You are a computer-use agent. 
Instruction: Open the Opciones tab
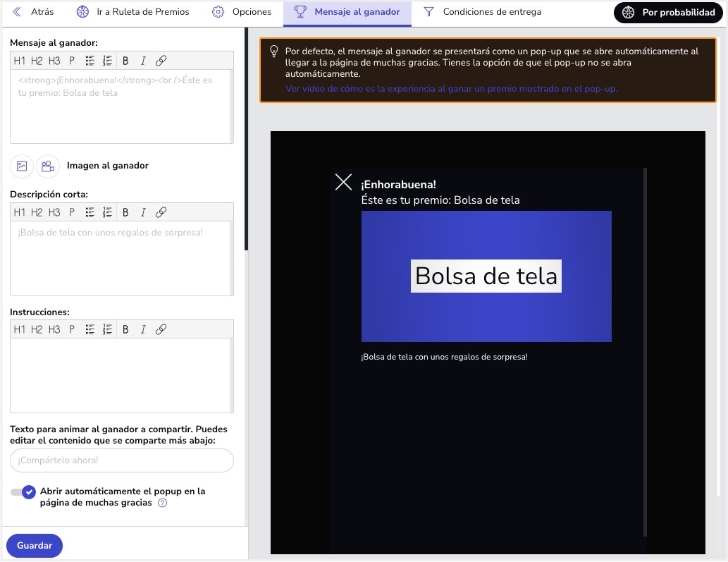point(242,12)
